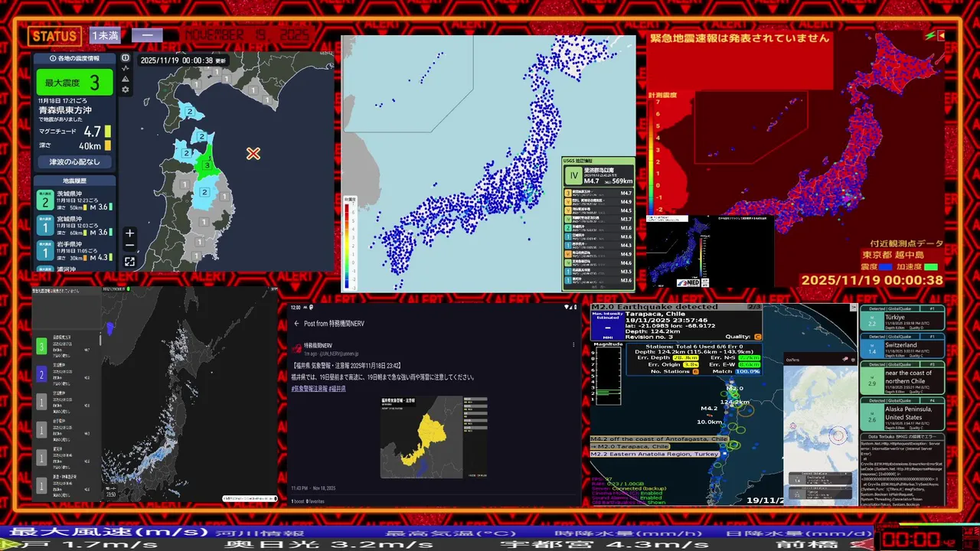980x551 pixels.
Task: Select 岩手県沖 M4.3 in the earthquake history
Action: coord(74,250)
